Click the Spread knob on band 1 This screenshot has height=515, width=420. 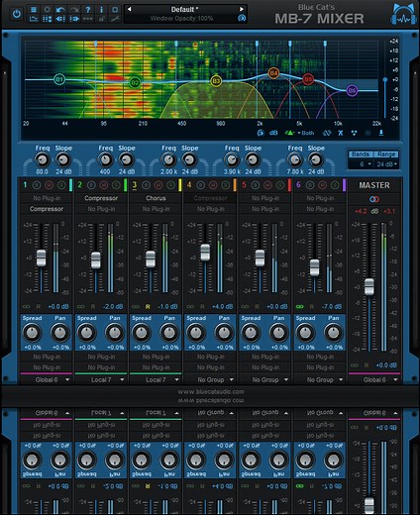pyautogui.click(x=32, y=333)
